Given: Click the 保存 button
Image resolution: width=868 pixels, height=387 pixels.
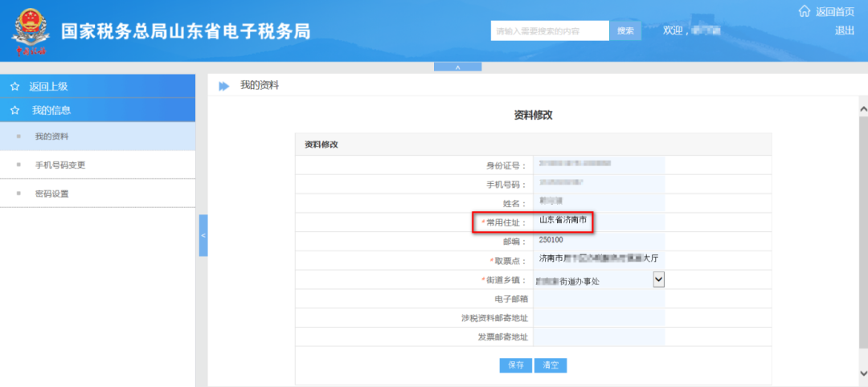Looking at the screenshot, I should (516, 365).
